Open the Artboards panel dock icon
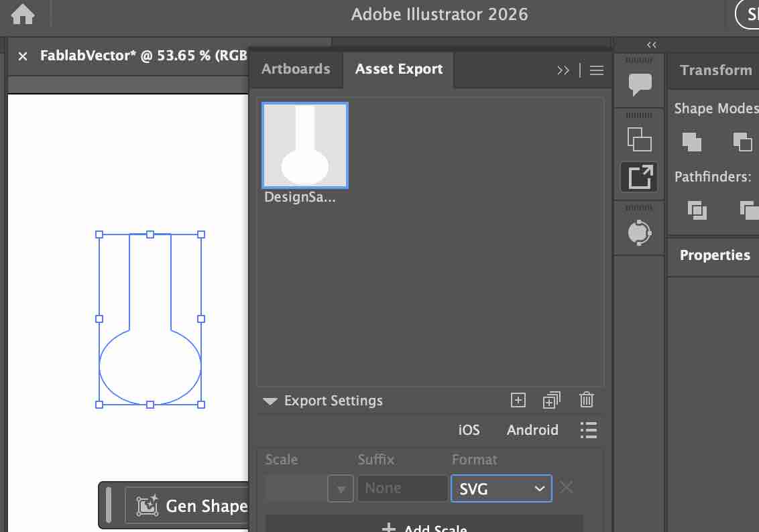759x532 pixels. pyautogui.click(x=640, y=139)
